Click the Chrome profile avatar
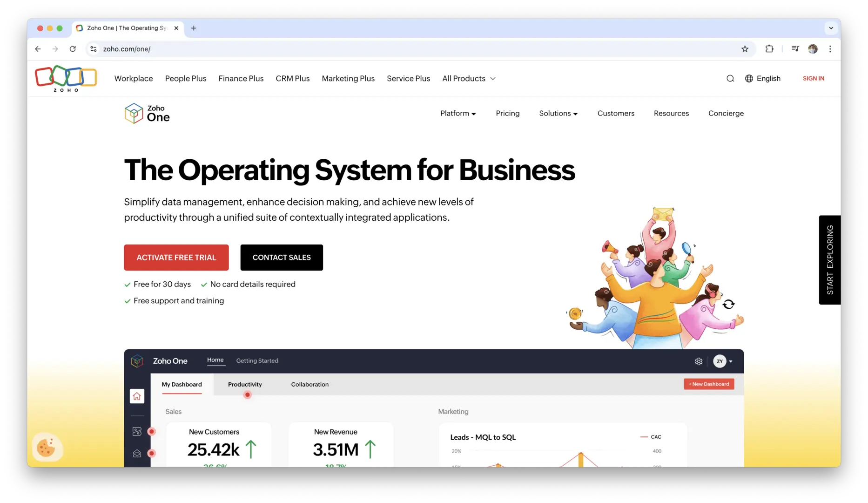Viewport: 868px width, 503px height. coord(813,49)
